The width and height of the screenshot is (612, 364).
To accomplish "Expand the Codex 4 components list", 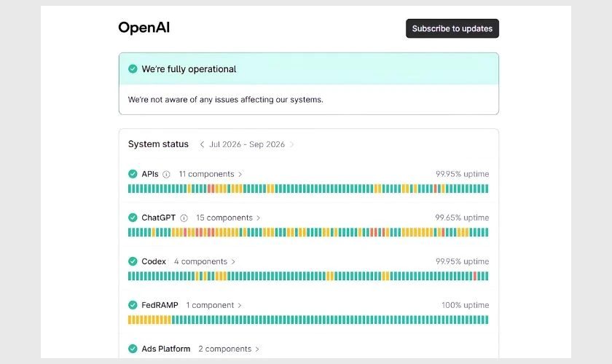I will click(205, 261).
